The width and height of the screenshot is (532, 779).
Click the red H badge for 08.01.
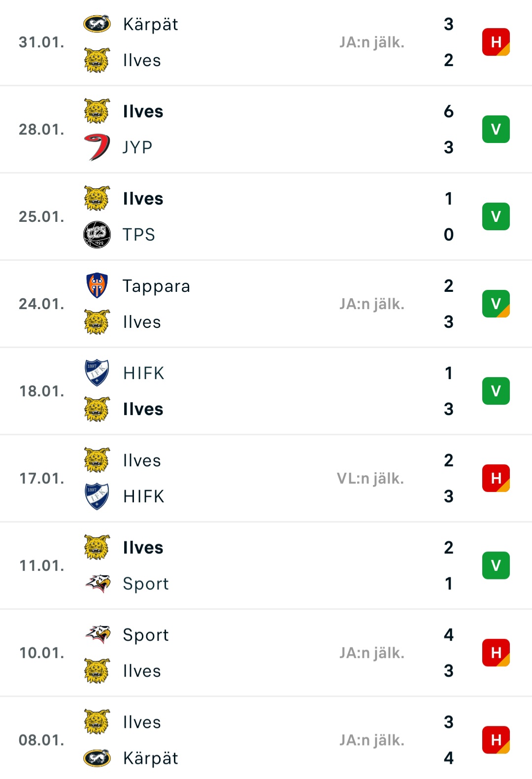coord(496,740)
